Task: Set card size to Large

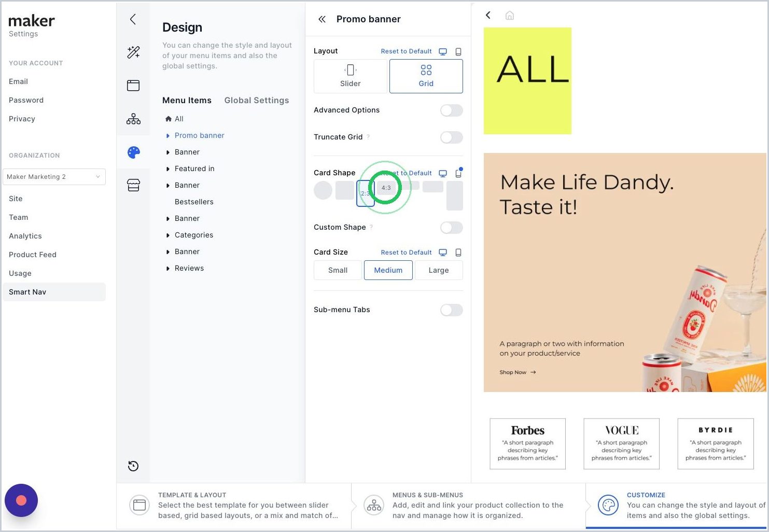Action: click(439, 270)
